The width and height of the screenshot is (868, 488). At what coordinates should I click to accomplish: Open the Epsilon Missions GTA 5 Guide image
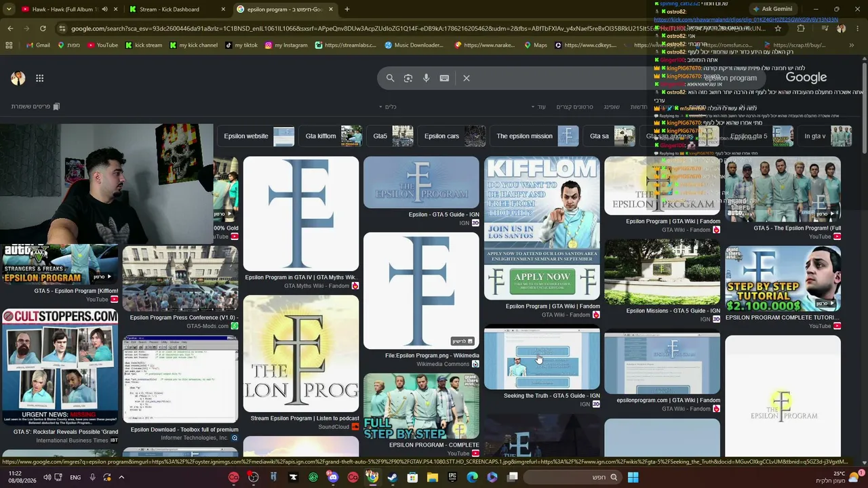point(663,272)
